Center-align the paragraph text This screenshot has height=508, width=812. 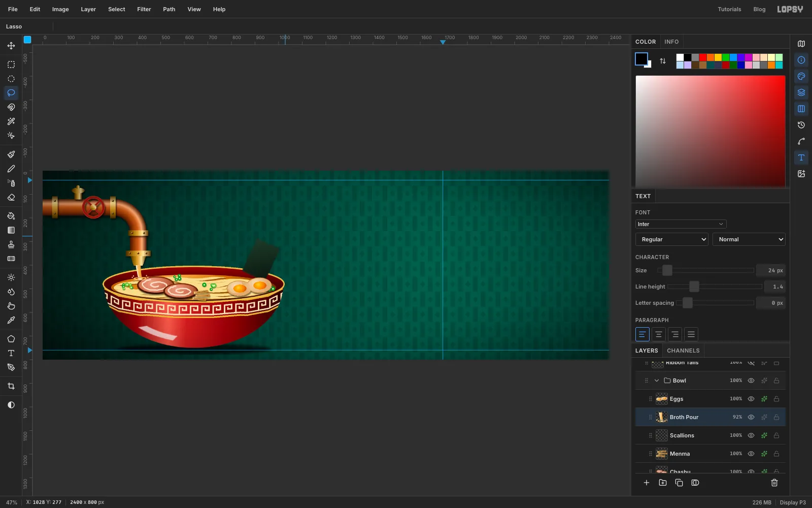coord(658,334)
